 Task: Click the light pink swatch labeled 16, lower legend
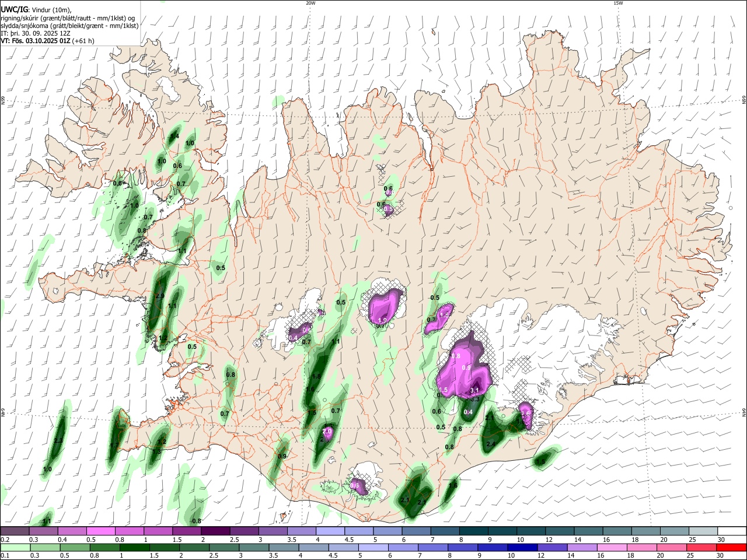click(x=612, y=547)
